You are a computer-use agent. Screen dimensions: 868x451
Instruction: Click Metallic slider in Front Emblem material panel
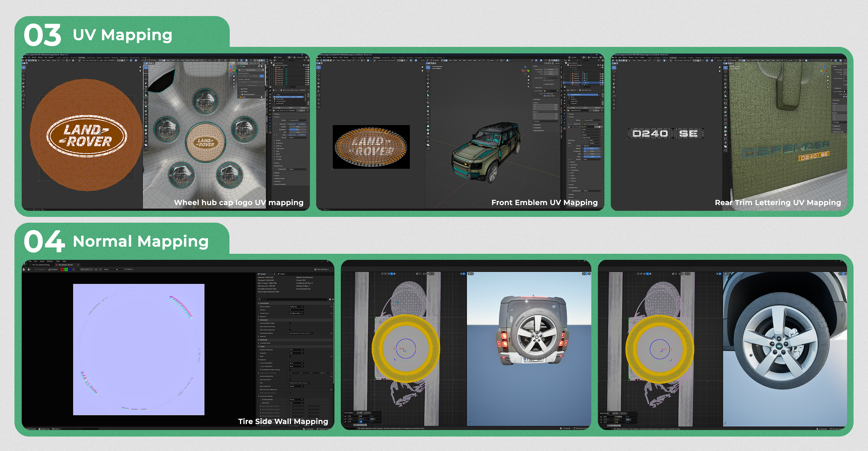click(x=592, y=149)
